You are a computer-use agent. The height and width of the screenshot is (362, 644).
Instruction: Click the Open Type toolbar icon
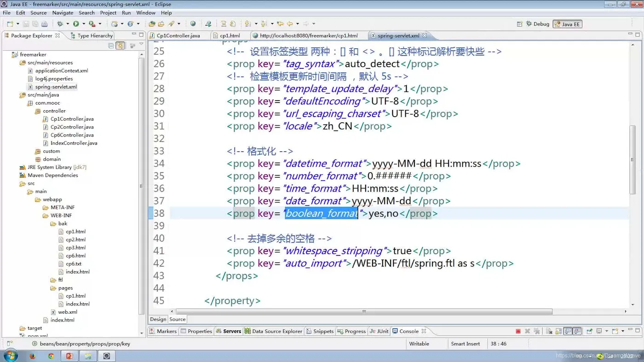point(151,24)
